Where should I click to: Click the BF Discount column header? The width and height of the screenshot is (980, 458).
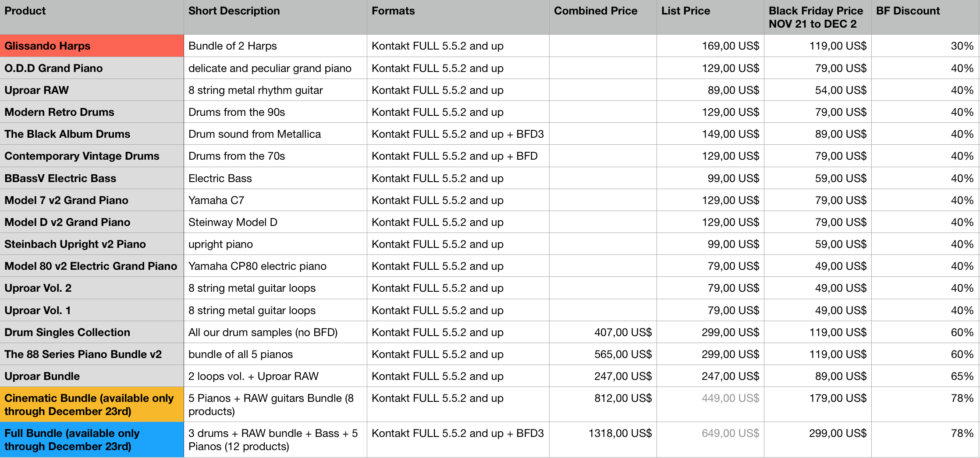click(x=925, y=17)
